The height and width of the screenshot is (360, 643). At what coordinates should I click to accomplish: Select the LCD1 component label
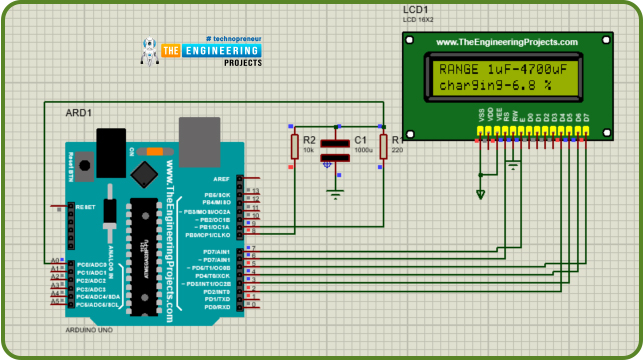(x=415, y=10)
